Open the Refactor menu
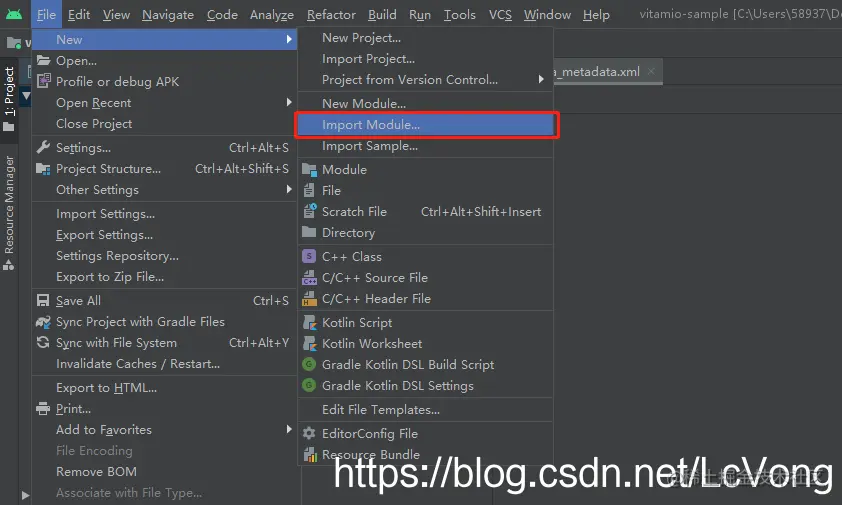Image resolution: width=842 pixels, height=505 pixels. (x=331, y=15)
